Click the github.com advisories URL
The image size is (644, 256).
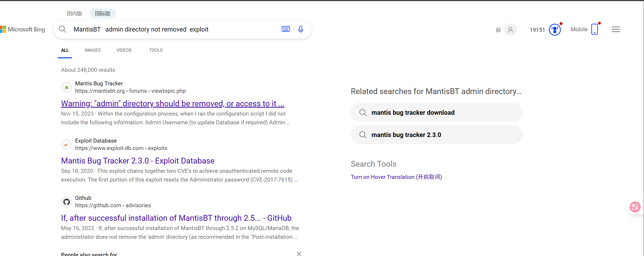(x=113, y=205)
